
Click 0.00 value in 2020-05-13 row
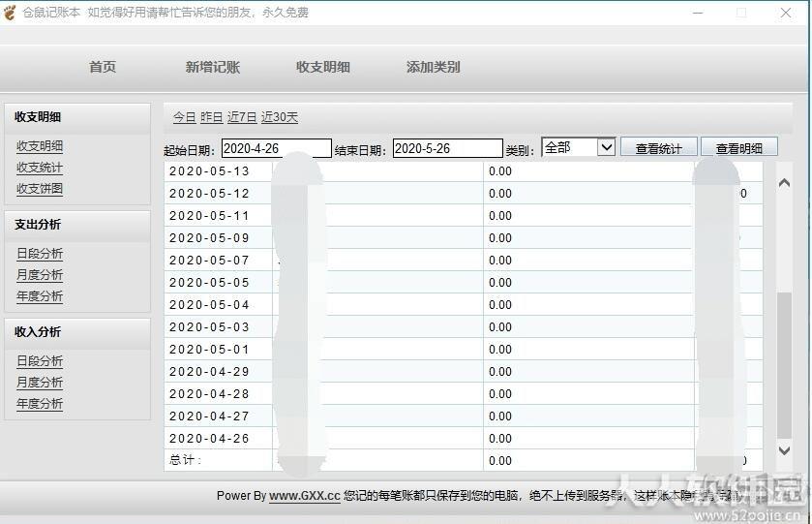click(x=500, y=171)
